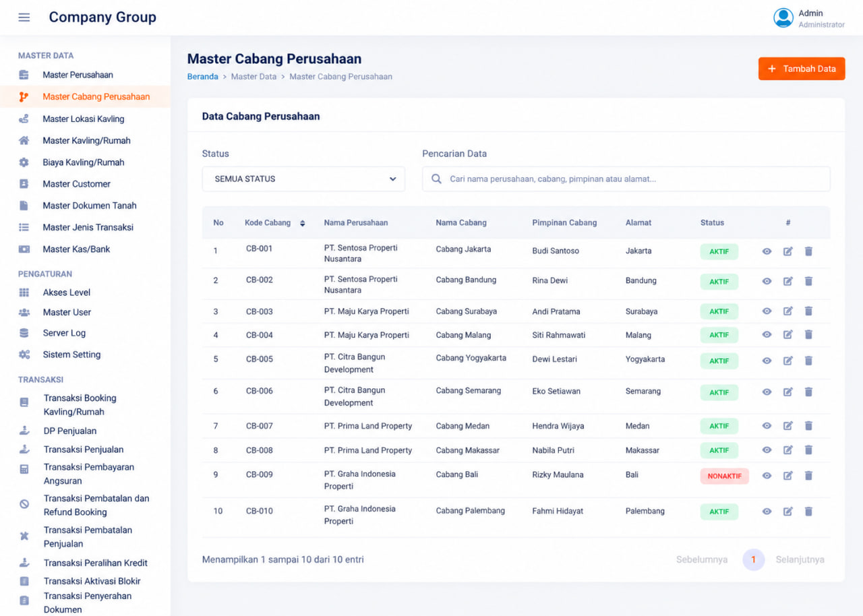
Task: Click the Rizky Maulana cell
Action: click(558, 474)
